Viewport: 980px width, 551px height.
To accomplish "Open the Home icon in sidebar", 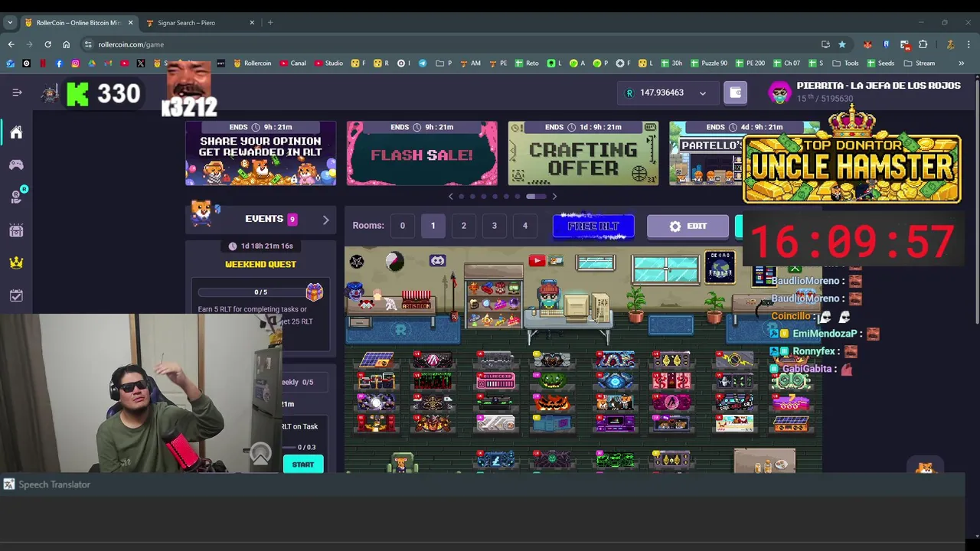I will coord(16,132).
